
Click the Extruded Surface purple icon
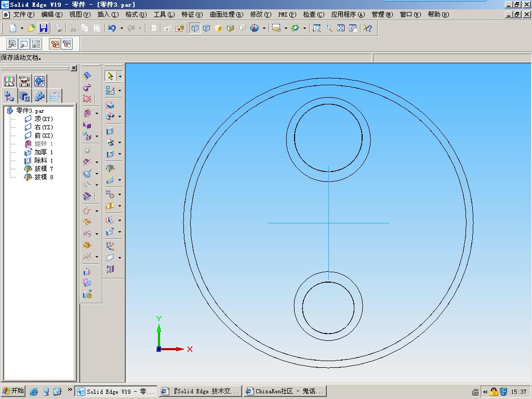pyautogui.click(x=87, y=125)
